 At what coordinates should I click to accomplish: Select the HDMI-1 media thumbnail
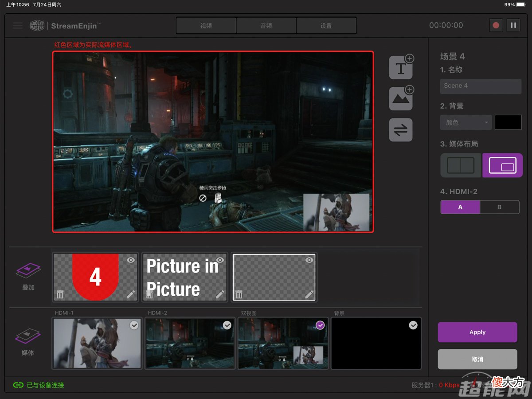point(97,343)
